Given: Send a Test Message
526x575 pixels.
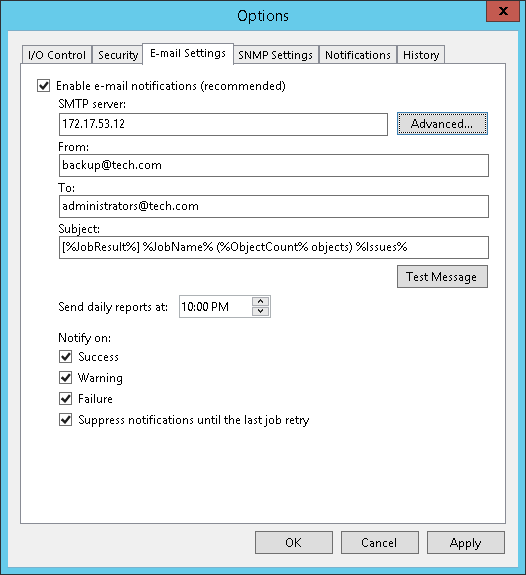Looking at the screenshot, I should pos(442,277).
